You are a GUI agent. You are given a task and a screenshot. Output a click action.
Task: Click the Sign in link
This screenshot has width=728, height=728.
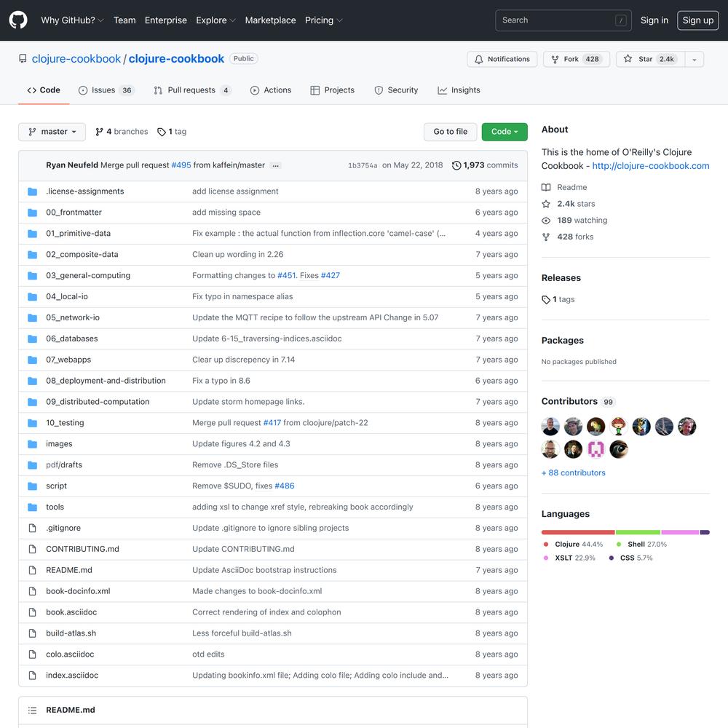click(x=654, y=20)
